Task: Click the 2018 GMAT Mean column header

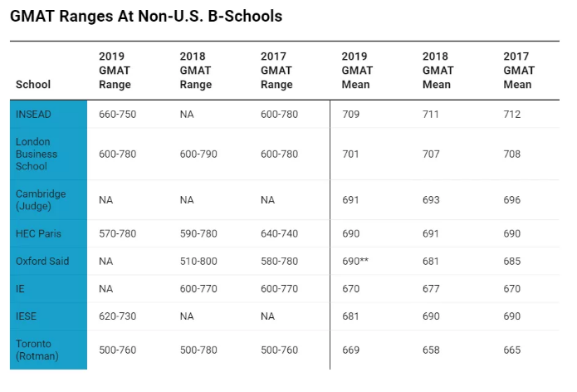Action: [x=437, y=71]
